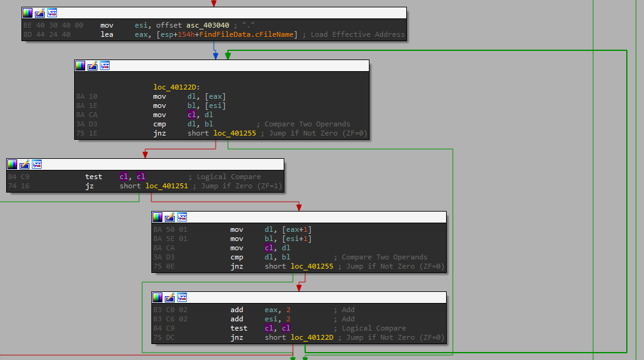The height and width of the screenshot is (360, 644).
Task: Open color picker on the 'add eax, 2' block
Action: coord(157,297)
